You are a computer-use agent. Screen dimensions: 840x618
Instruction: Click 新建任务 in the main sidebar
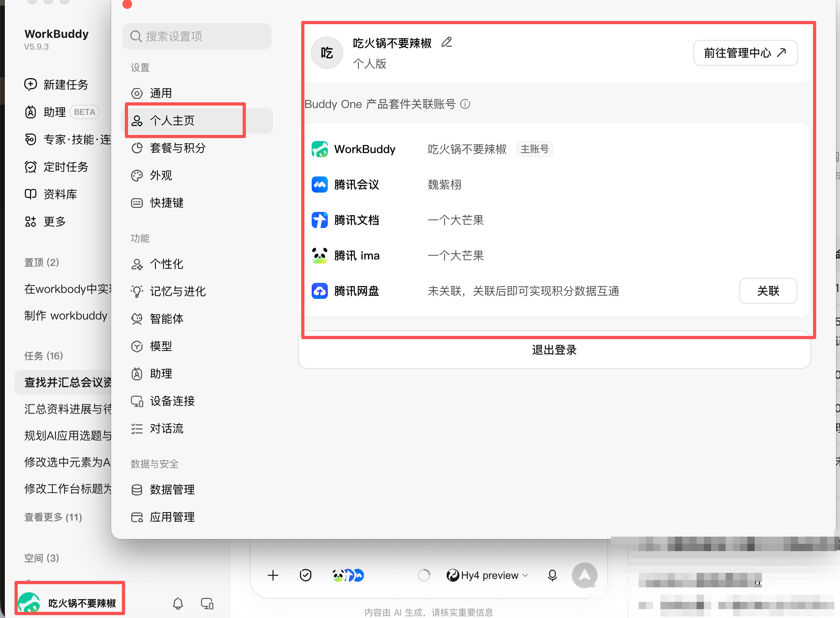click(56, 85)
